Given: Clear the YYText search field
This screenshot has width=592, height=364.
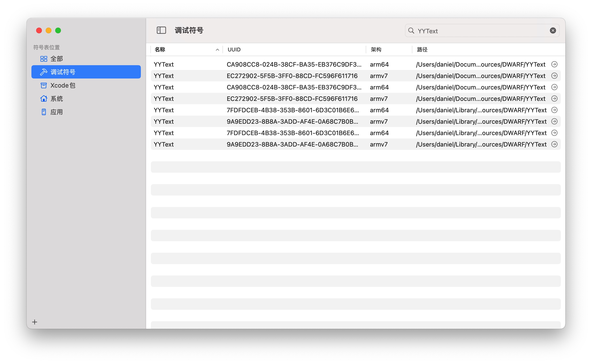Looking at the screenshot, I should (x=553, y=31).
